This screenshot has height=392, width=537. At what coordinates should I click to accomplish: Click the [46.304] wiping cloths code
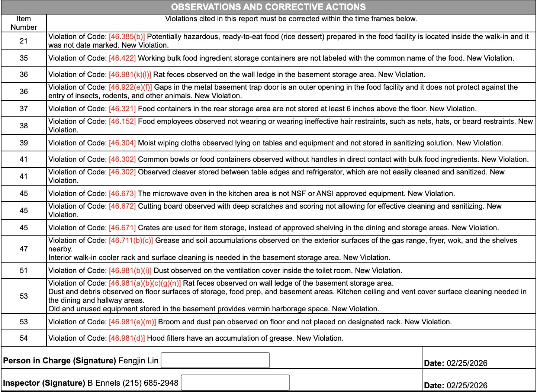click(122, 143)
